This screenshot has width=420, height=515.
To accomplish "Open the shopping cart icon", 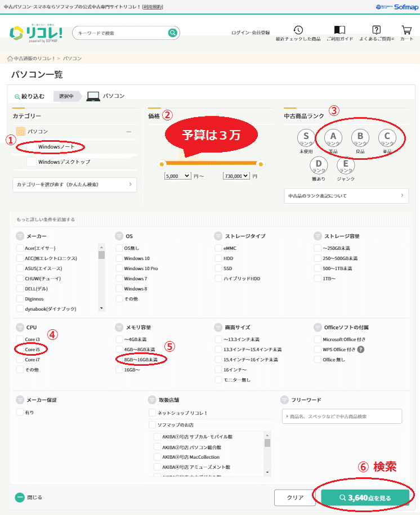I will point(406,30).
